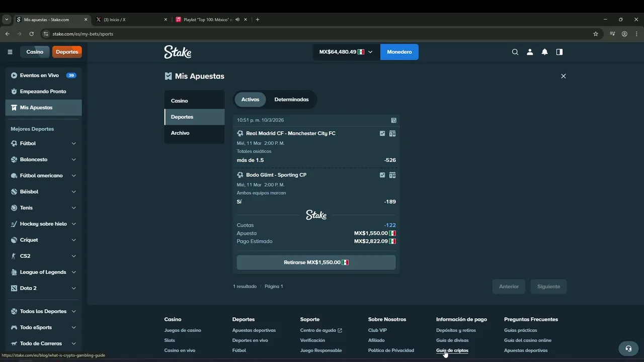Open the media control icon in browser toolbar
644x362 pixels.
tap(612, 34)
